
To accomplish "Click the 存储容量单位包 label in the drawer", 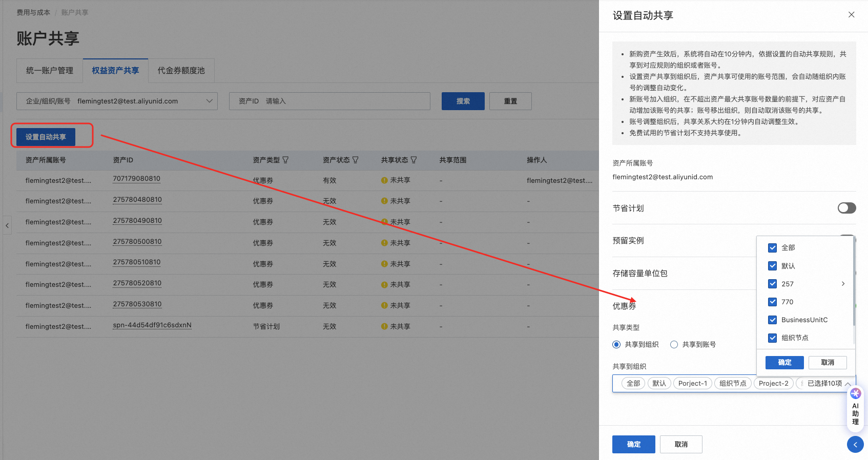I will [x=640, y=274].
